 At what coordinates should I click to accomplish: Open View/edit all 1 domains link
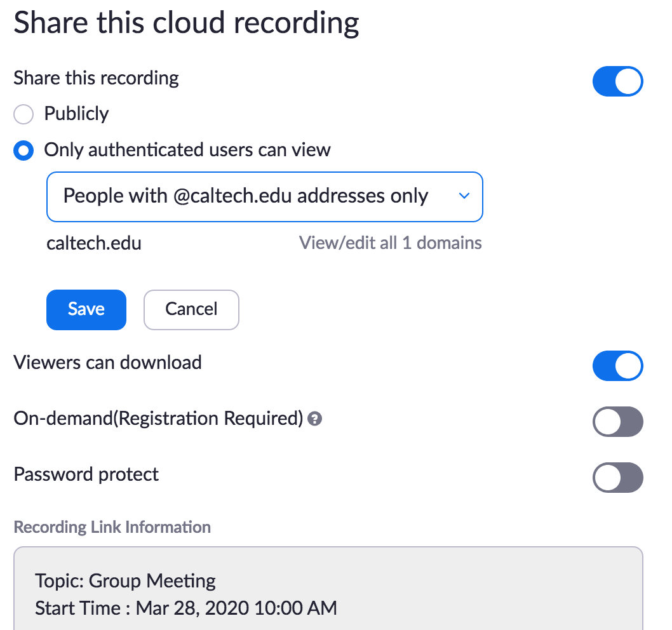click(390, 243)
